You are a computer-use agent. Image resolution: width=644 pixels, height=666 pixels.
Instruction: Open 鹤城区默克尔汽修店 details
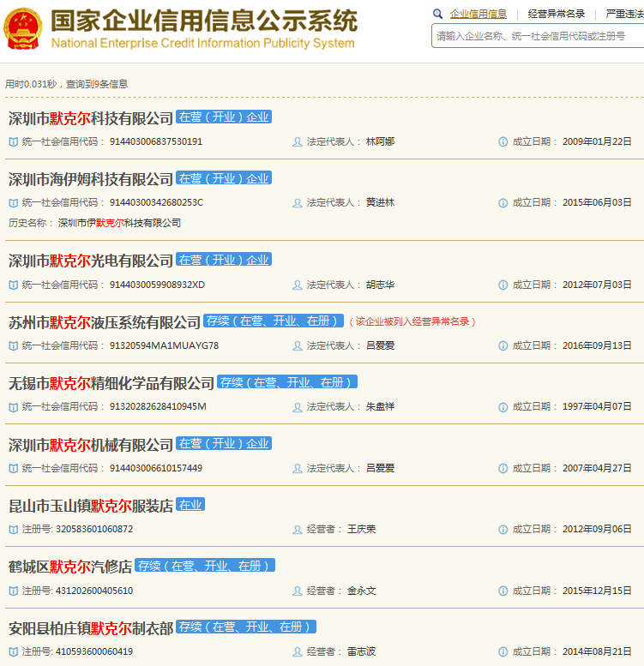pos(70,567)
